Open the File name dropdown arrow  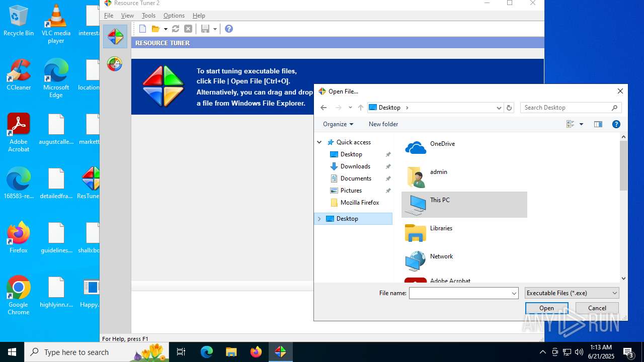[x=514, y=293]
